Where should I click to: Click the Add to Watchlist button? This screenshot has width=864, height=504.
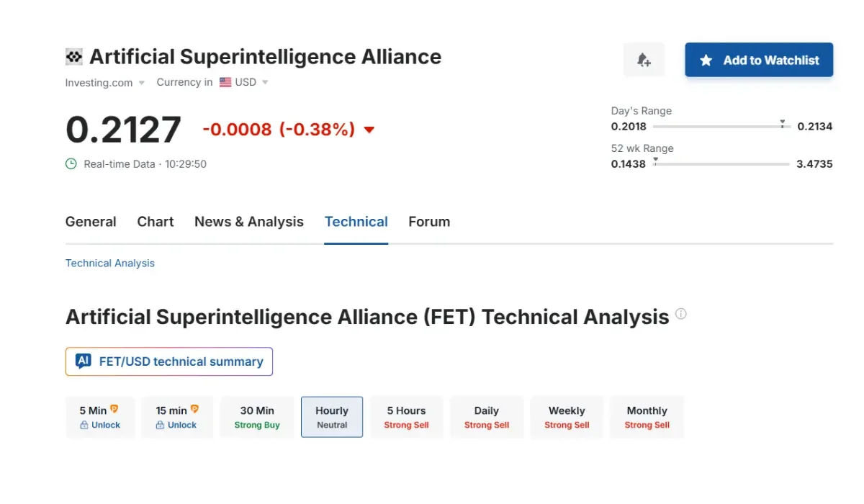pos(758,60)
